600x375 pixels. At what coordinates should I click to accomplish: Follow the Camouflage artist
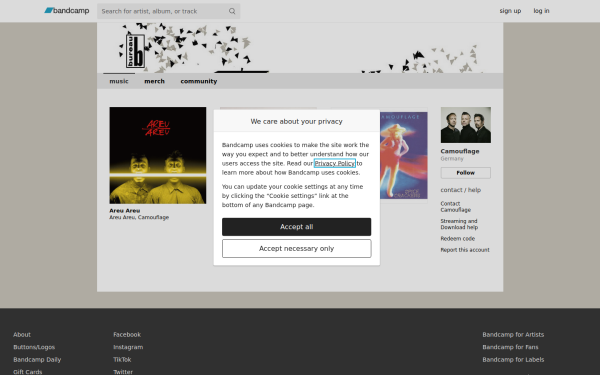(466, 173)
